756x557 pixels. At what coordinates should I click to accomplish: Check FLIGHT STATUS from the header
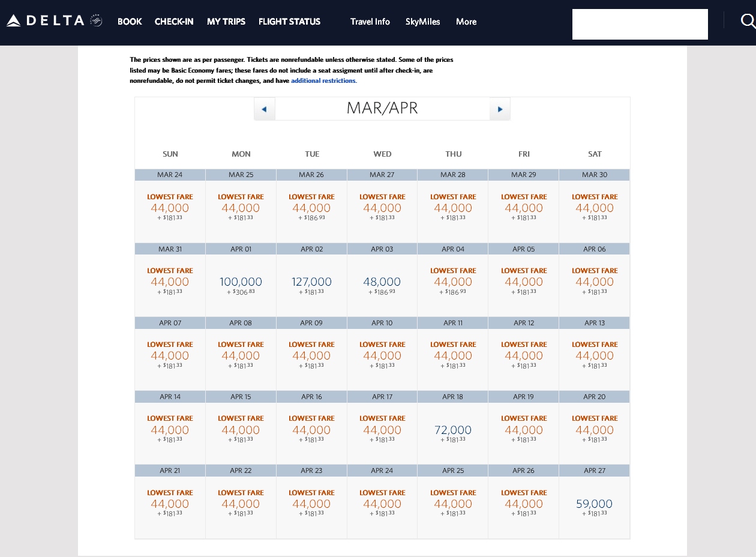click(x=289, y=22)
